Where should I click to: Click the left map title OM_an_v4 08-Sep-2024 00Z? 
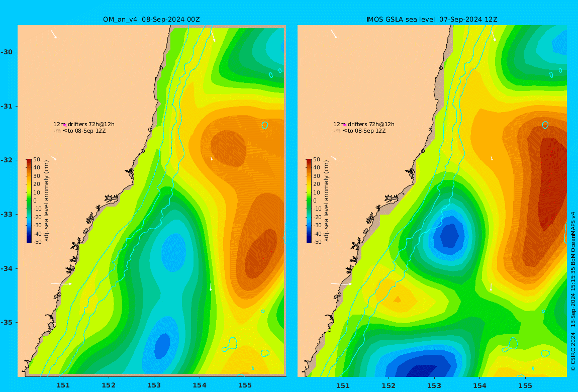(x=151, y=20)
